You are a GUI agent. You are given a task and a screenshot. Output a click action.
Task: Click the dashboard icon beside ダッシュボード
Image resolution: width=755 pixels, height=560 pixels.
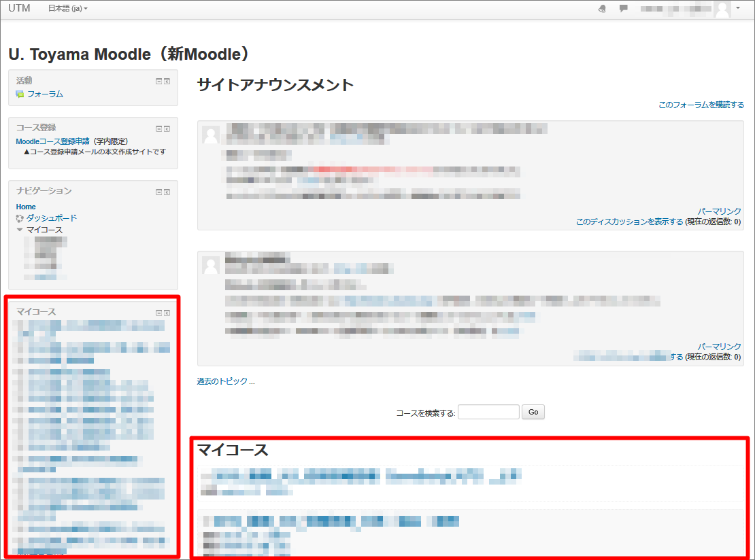coord(20,218)
